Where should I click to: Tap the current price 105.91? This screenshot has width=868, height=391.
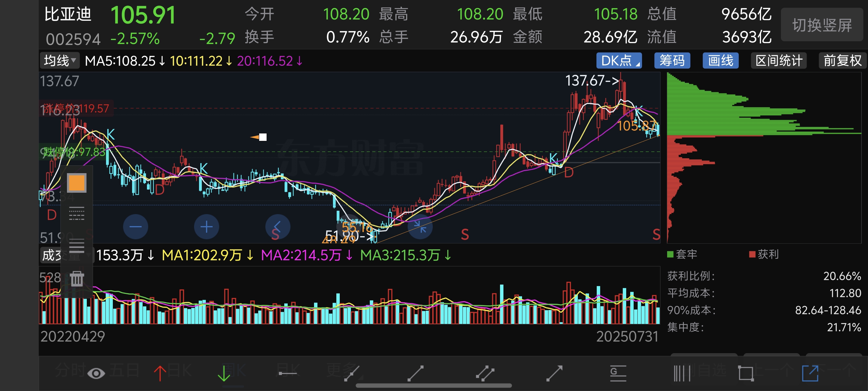[x=143, y=16]
